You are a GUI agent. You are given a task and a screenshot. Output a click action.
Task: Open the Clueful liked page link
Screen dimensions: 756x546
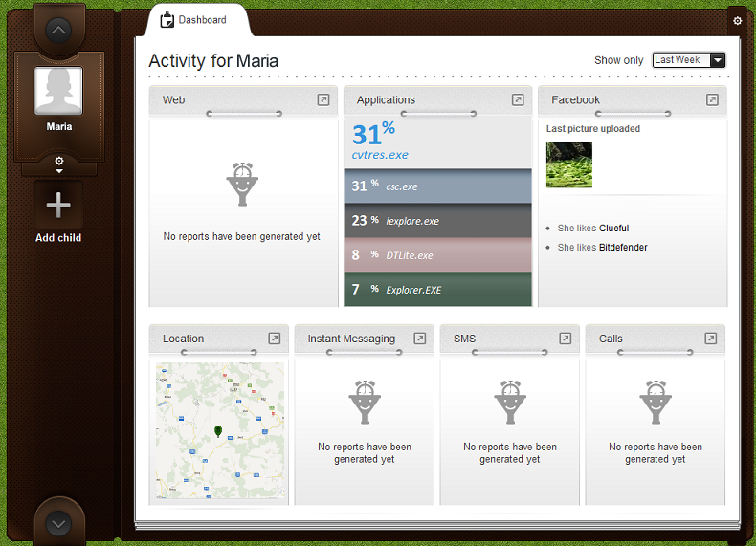tap(613, 229)
